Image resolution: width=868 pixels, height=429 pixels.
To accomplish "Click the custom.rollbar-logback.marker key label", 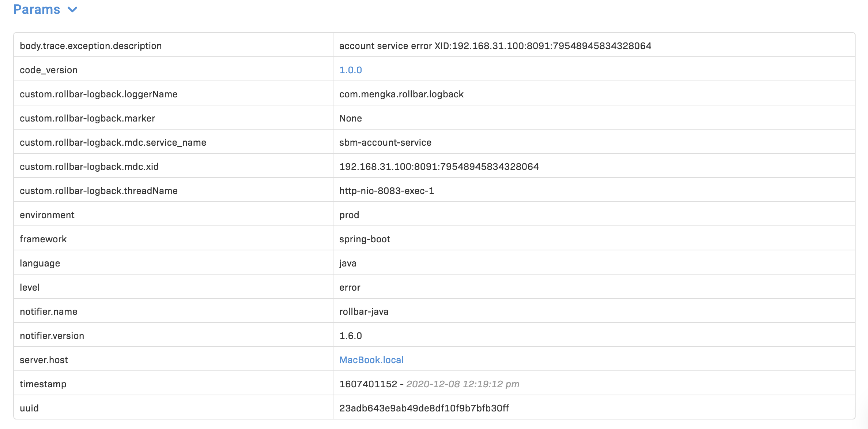I will [x=87, y=118].
